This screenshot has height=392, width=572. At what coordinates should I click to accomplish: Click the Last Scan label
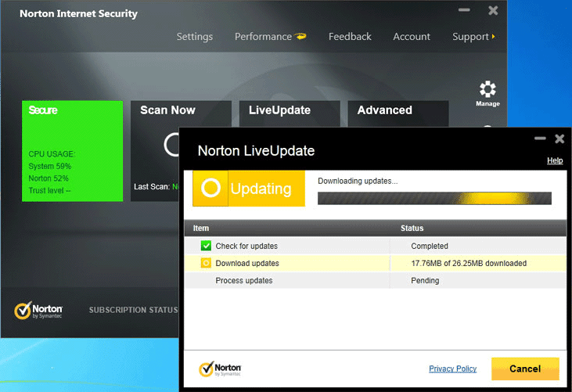click(x=152, y=187)
